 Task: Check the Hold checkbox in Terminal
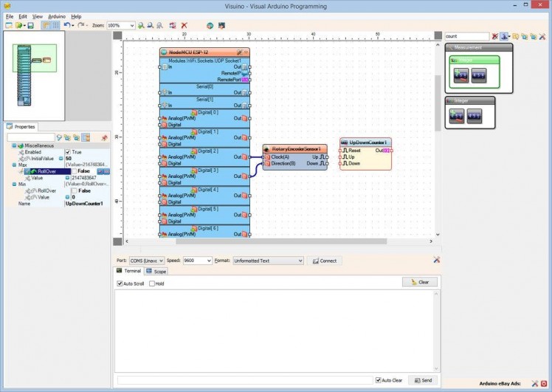click(x=152, y=283)
